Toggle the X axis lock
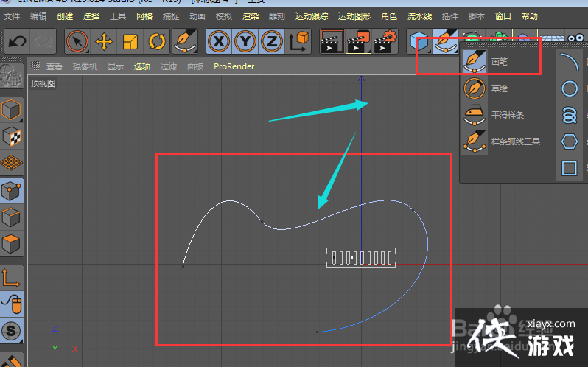This screenshot has width=588, height=367. coord(219,41)
